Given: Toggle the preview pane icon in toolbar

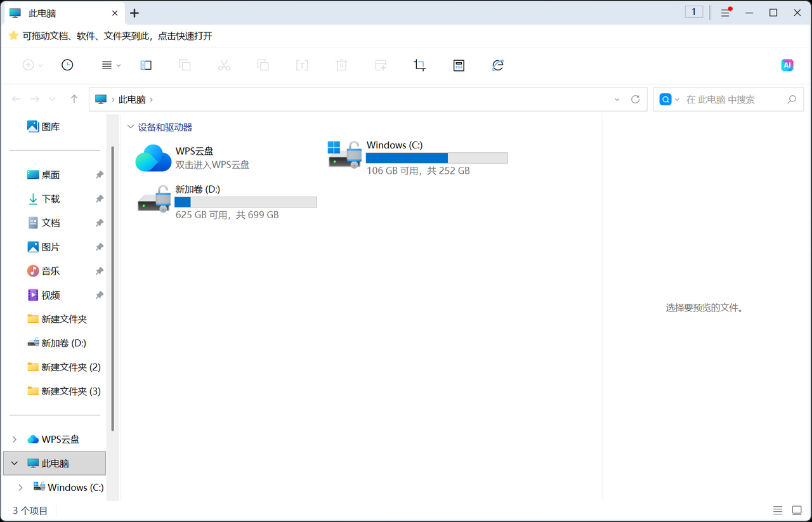Looking at the screenshot, I should click(146, 65).
